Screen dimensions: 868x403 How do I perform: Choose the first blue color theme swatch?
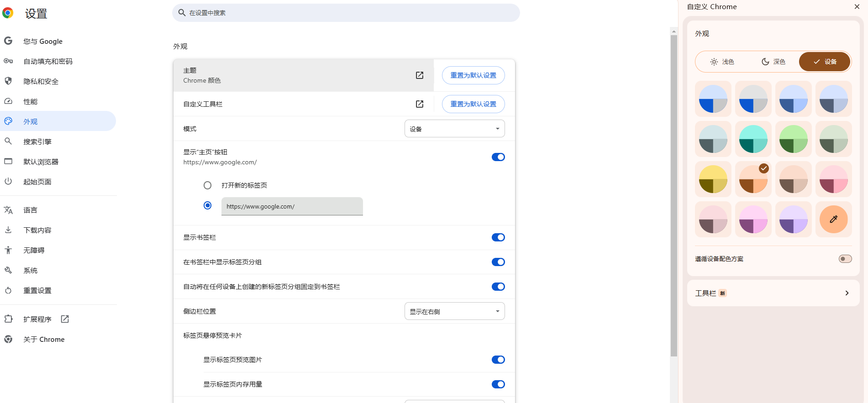[x=713, y=99]
